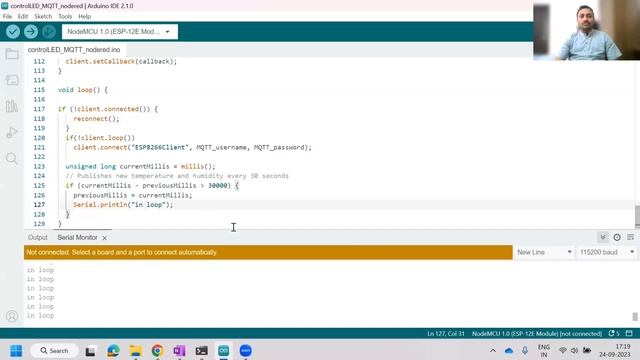The height and width of the screenshot is (360, 640).
Task: Open the Terminal app from the taskbar
Action: (201, 351)
